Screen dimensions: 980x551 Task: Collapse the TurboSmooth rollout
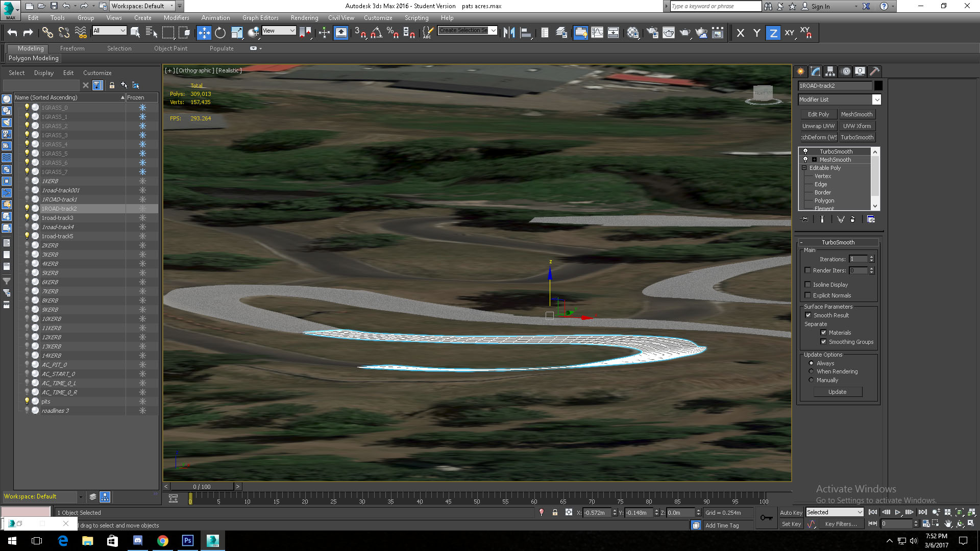pyautogui.click(x=839, y=242)
